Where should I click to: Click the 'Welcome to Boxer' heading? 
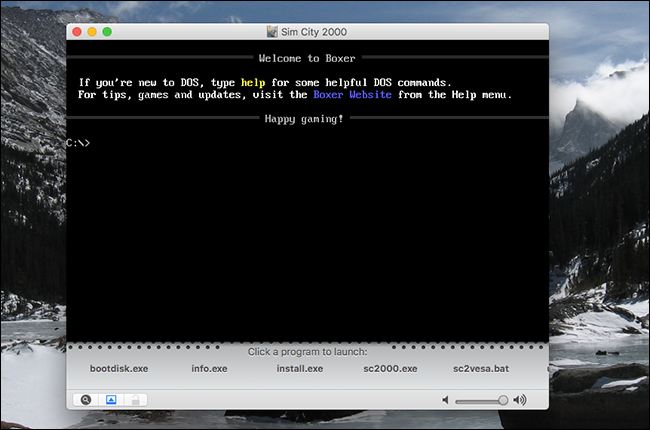(307, 58)
